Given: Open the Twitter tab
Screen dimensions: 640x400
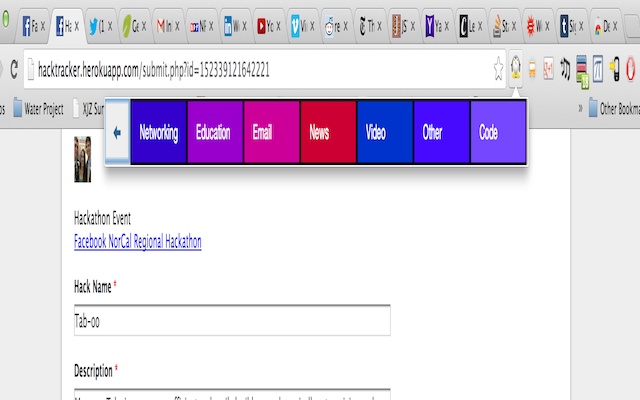Looking at the screenshot, I should pyautogui.click(x=100, y=27).
